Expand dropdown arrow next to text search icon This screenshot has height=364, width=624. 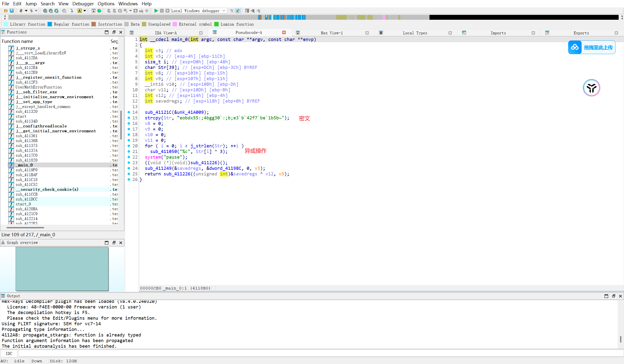(x=85, y=11)
